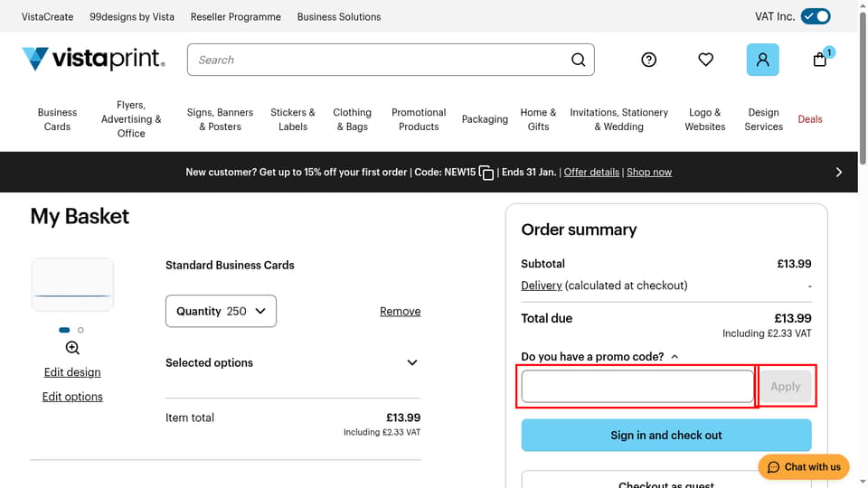
Task: Select second preview carousel dot
Action: tap(80, 330)
